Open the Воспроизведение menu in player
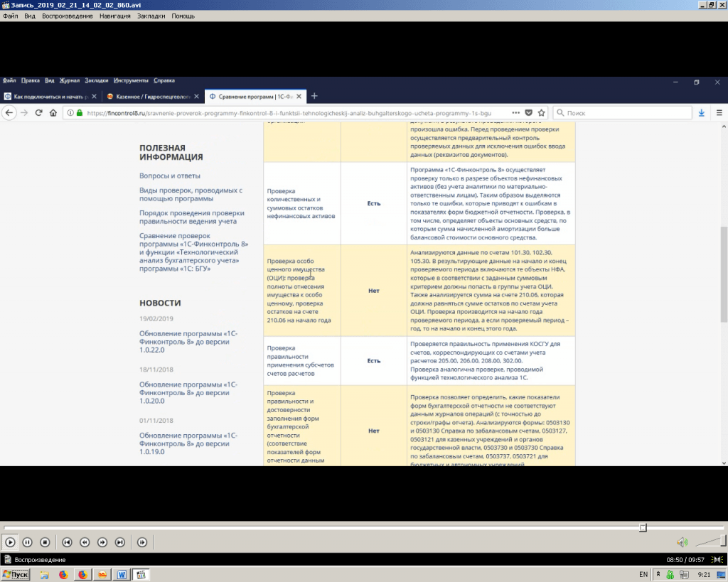 pyautogui.click(x=67, y=16)
